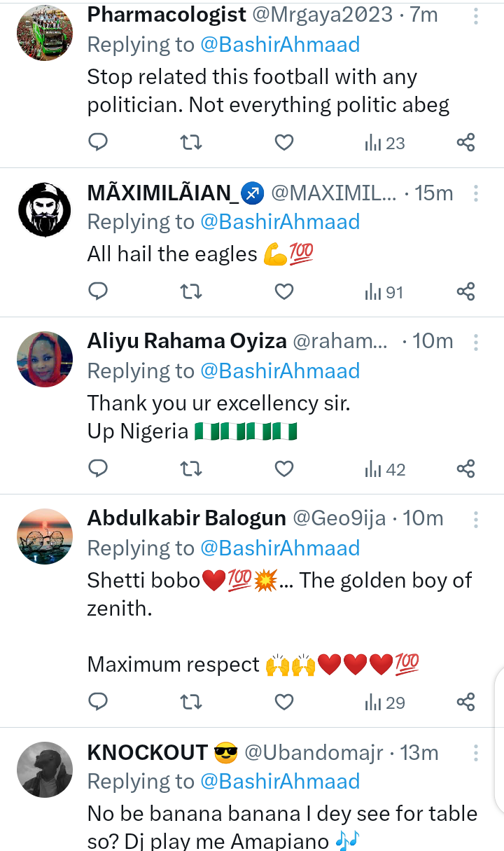Reply to Abdulkabir Balogun's tweet
The image size is (504, 851).
coord(99,702)
